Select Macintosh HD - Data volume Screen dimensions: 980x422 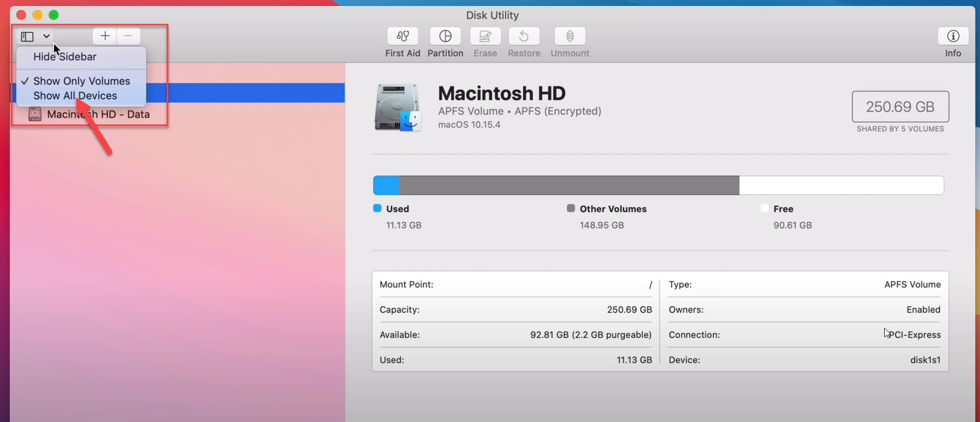[x=98, y=114]
